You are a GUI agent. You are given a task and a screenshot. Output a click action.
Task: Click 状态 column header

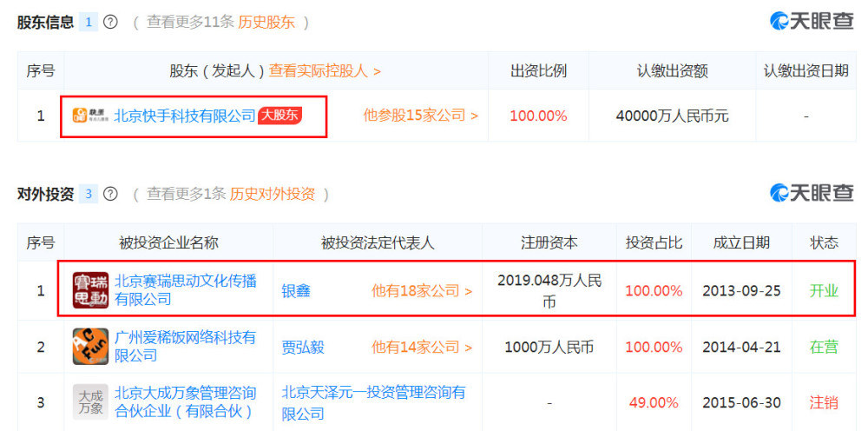[x=825, y=242]
